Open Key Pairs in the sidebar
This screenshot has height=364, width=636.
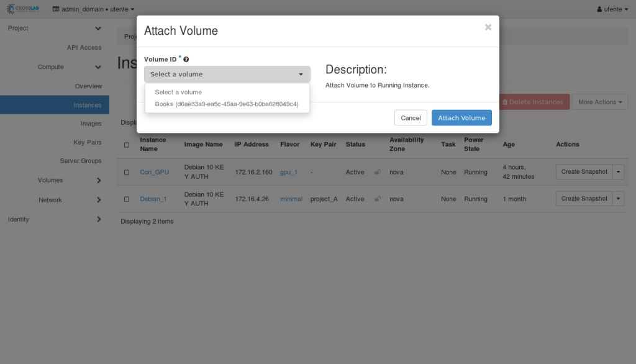coord(87,142)
